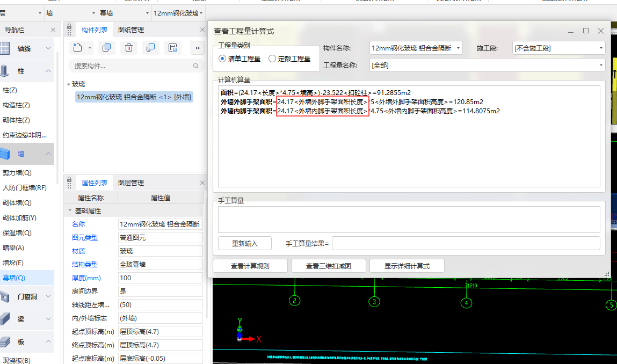
Task: Expand the 梁 category chevron
Action: pos(48,319)
